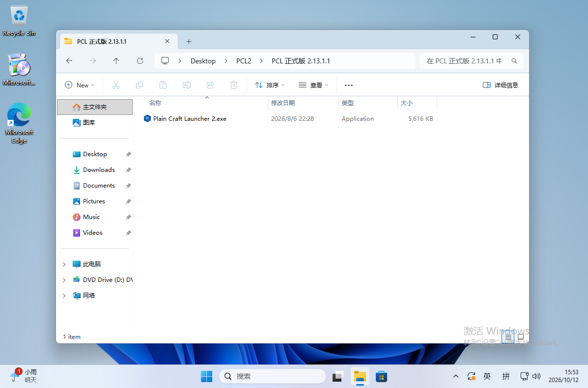Expand 网络 in navigation tree
The height and width of the screenshot is (388, 588).
[x=64, y=296]
